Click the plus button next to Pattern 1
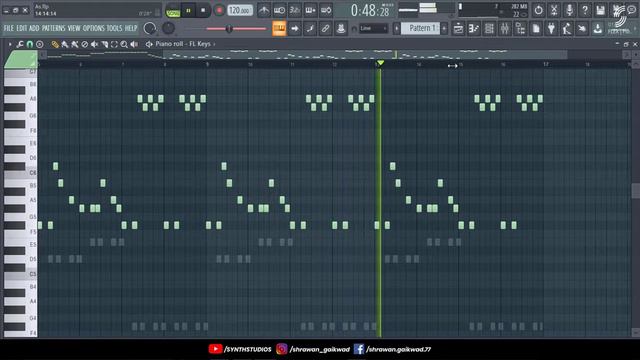Screen dimensions: 640x360 pos(444,28)
